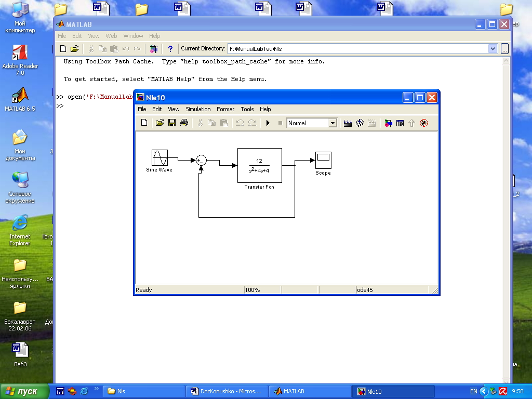Undo last action in Nle10 toolbar

tap(240, 123)
